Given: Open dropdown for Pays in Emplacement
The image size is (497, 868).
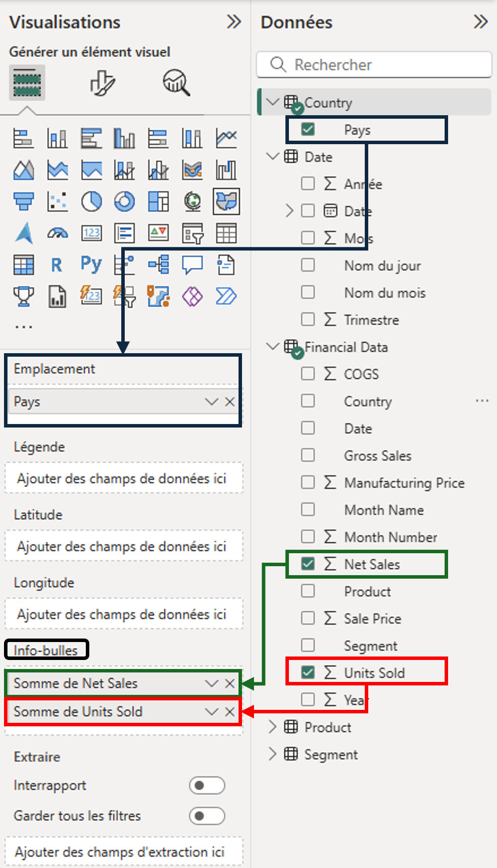Looking at the screenshot, I should [x=212, y=402].
